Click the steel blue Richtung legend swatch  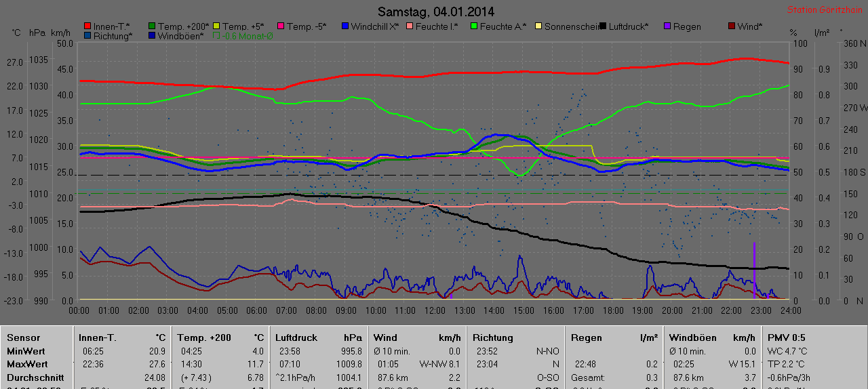click(87, 35)
